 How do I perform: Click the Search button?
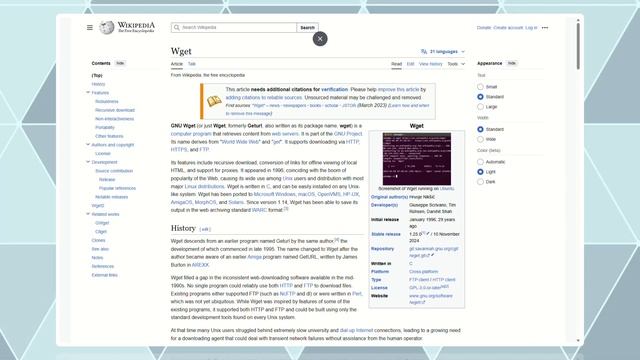point(307,27)
